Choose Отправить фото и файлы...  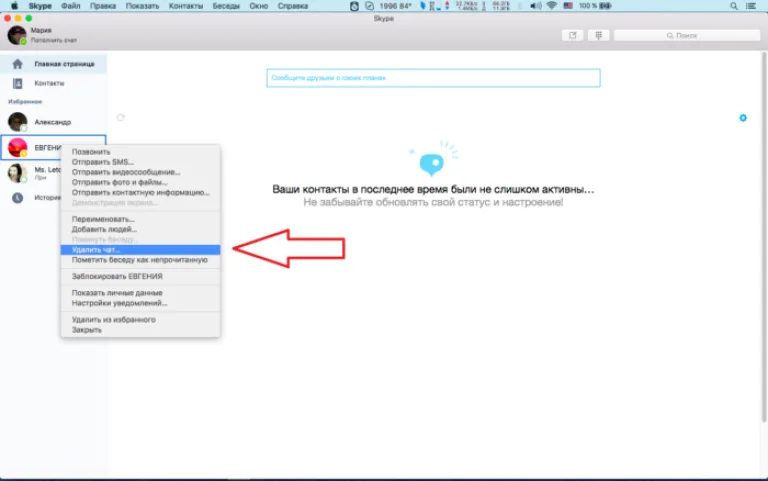coord(141,182)
